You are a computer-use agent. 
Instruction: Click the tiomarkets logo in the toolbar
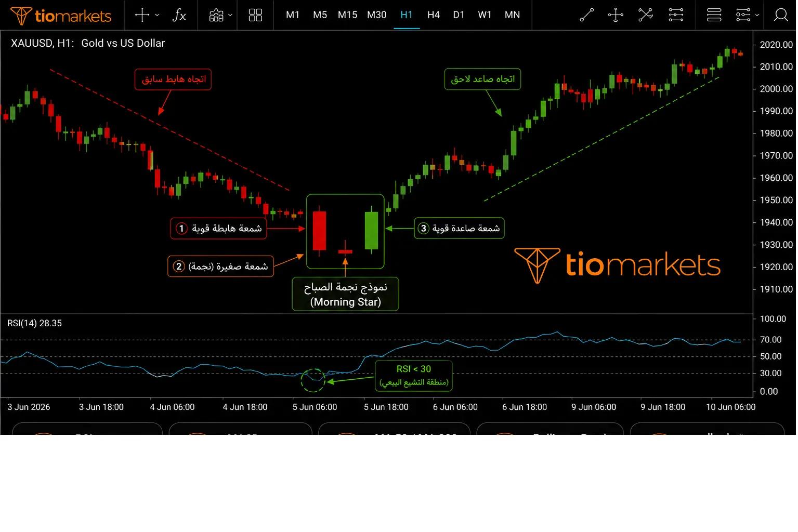coord(61,16)
